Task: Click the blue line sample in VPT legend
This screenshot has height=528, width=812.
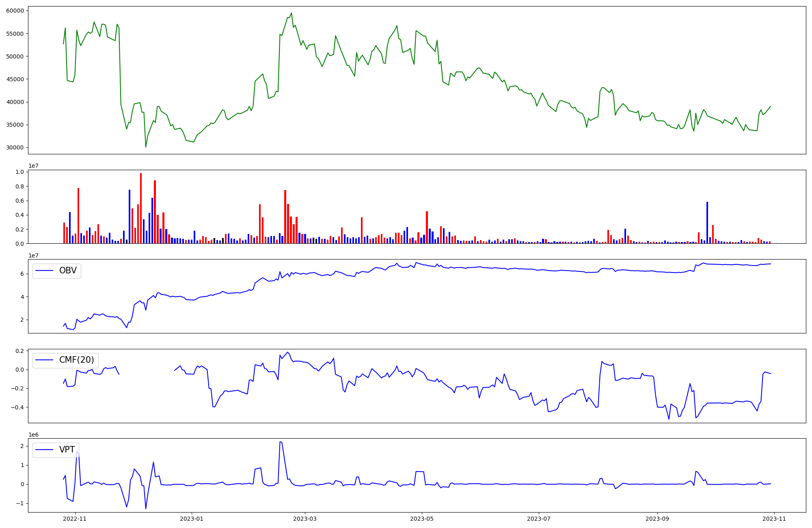Action: pos(45,450)
